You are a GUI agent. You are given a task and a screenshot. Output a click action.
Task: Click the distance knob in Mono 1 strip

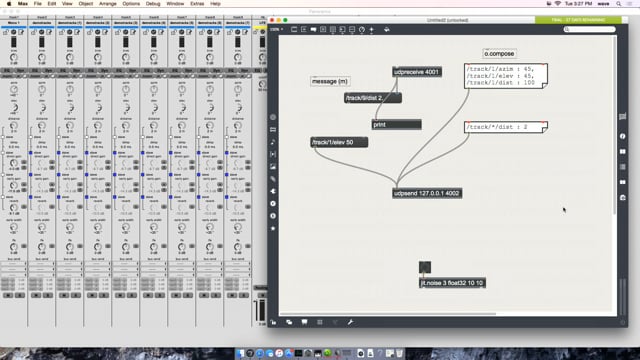pos(13,126)
